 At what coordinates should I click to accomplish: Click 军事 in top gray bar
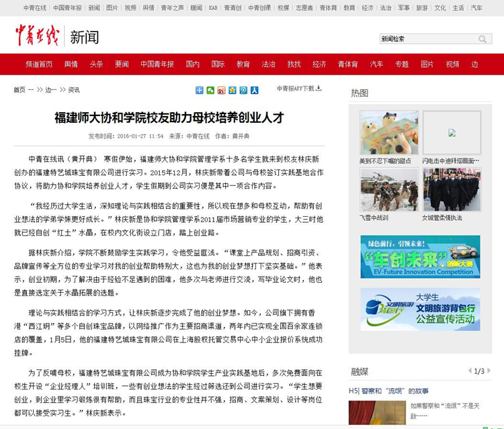tap(404, 7)
